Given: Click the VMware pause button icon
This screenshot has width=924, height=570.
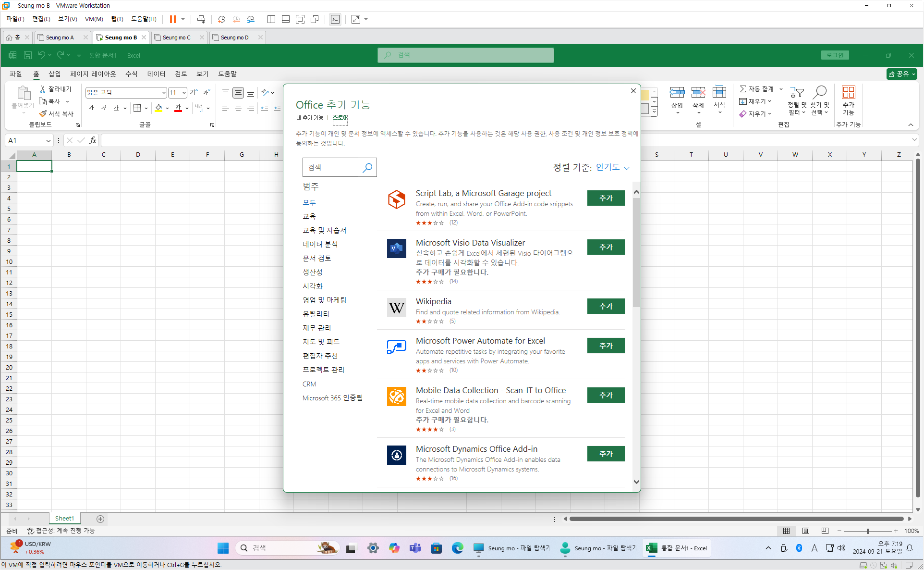Looking at the screenshot, I should click(x=172, y=19).
